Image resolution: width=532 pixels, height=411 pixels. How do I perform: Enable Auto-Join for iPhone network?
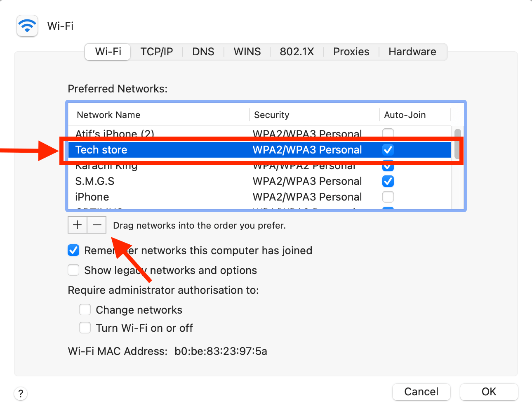388,197
